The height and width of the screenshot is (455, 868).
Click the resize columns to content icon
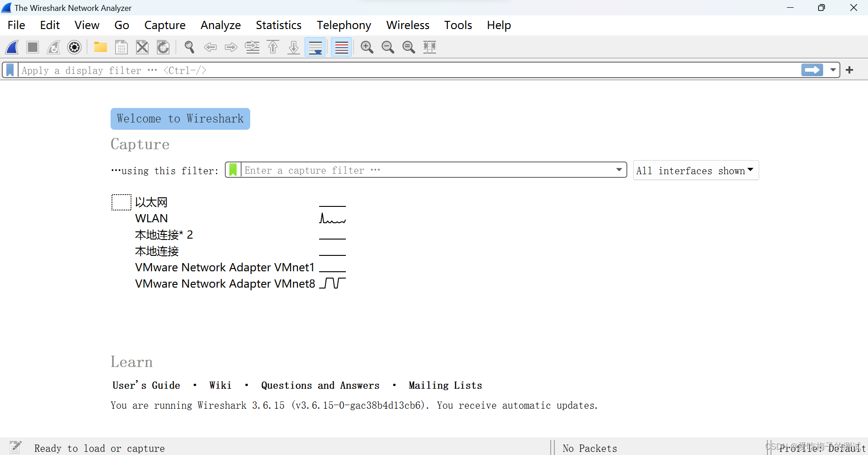pyautogui.click(x=430, y=47)
